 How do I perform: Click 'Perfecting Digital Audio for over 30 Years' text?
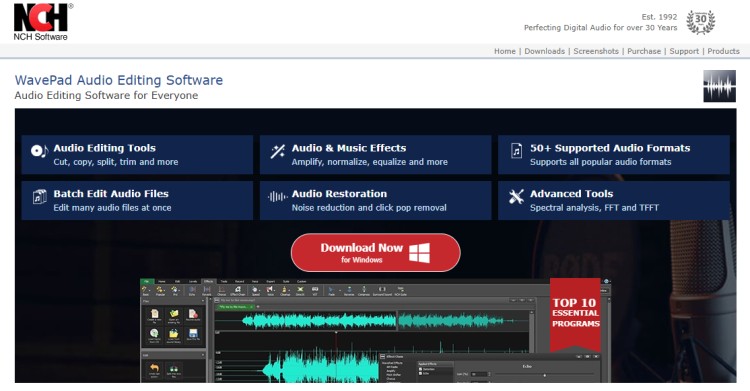[600, 28]
